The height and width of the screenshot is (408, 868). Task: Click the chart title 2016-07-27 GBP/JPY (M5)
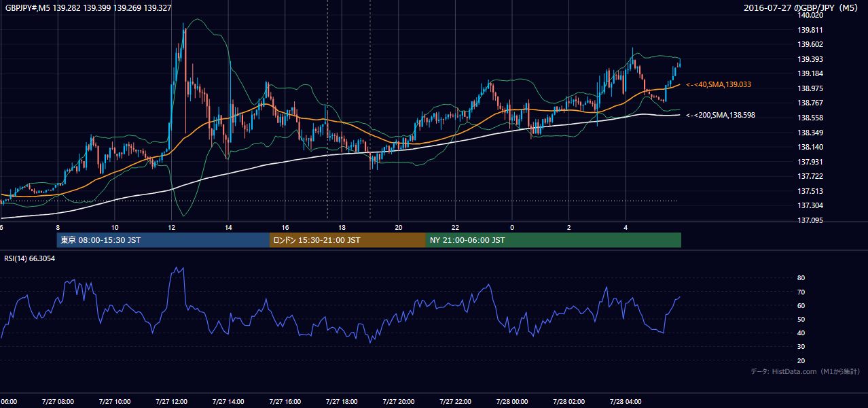802,8
